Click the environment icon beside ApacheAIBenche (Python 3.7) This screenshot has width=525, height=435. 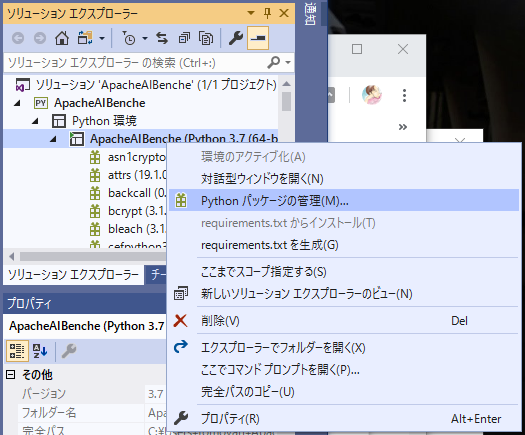tap(77, 139)
